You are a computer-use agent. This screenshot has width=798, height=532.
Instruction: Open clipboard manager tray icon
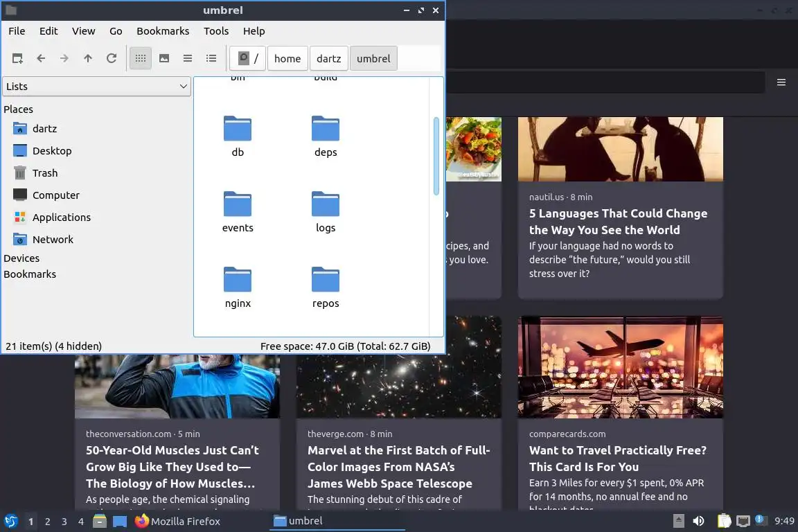[x=724, y=522]
